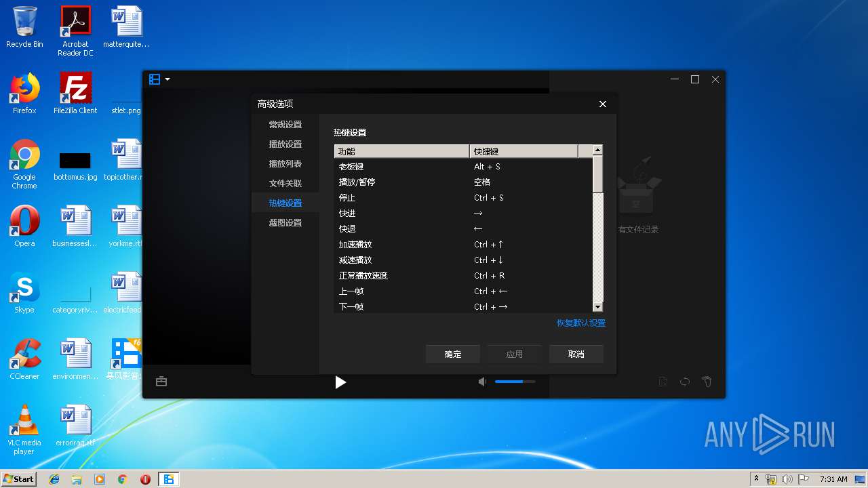868x488 pixels.
Task: Show hidden system tray icons
Action: tap(756, 479)
